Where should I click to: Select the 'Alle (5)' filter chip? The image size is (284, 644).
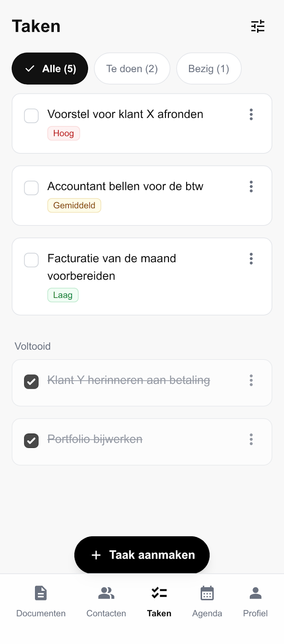49,68
